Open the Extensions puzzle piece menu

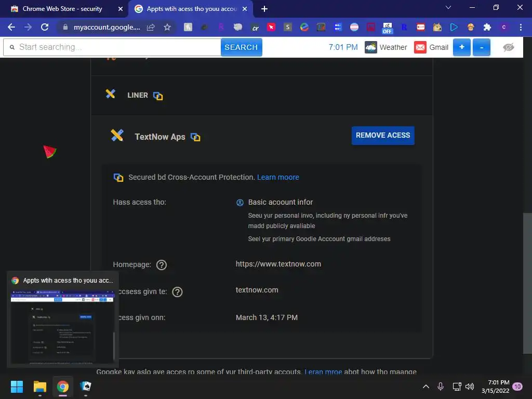(487, 27)
